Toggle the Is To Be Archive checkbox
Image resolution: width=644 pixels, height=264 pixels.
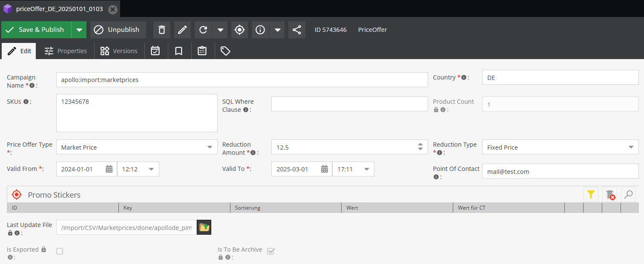[x=270, y=251]
